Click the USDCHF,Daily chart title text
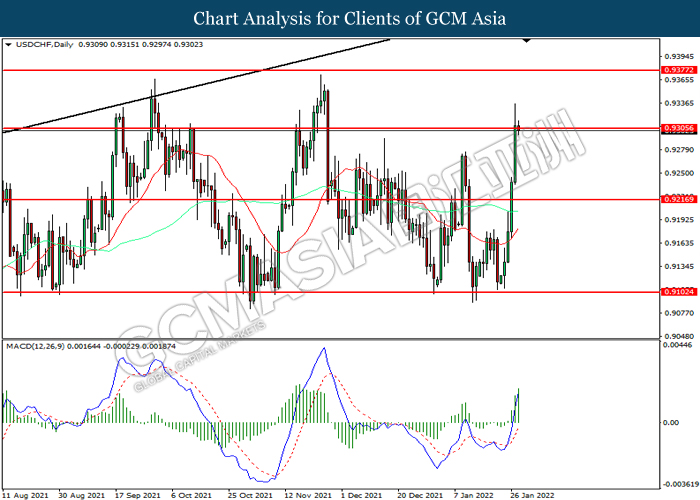The height and width of the screenshot is (500, 700). tap(44, 45)
